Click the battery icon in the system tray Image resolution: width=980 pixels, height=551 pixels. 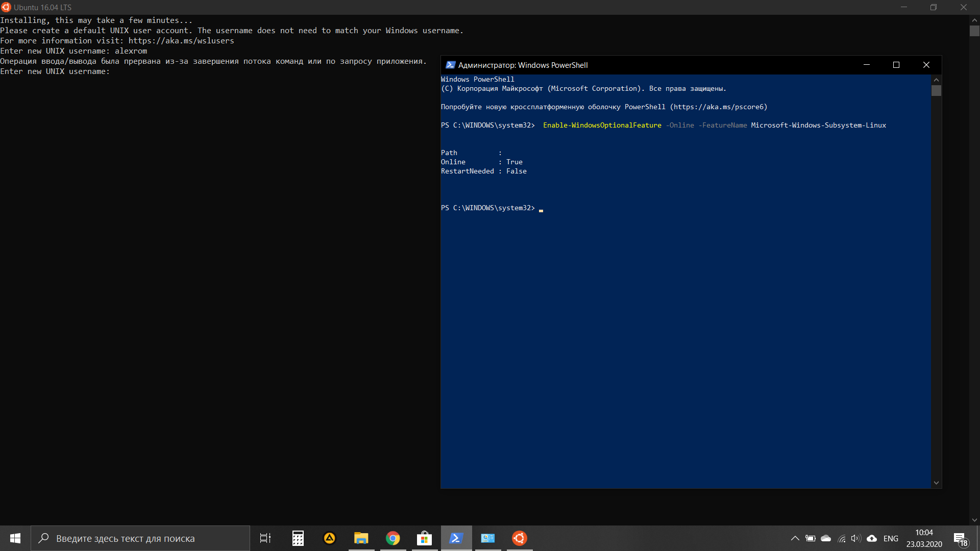(810, 538)
